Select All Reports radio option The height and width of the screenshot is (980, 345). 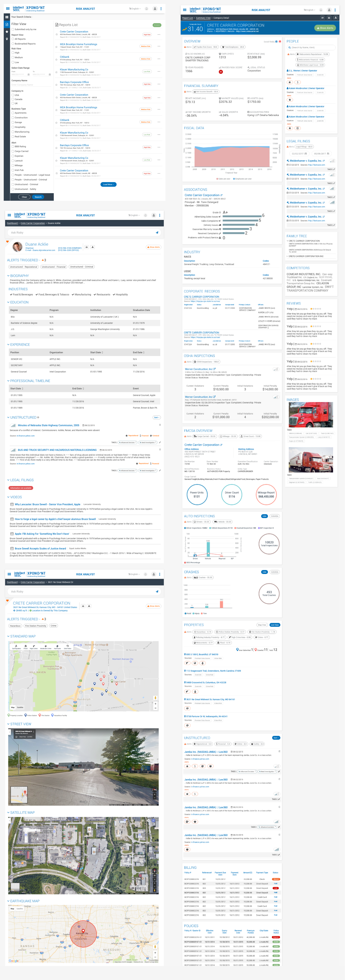pos(13,39)
